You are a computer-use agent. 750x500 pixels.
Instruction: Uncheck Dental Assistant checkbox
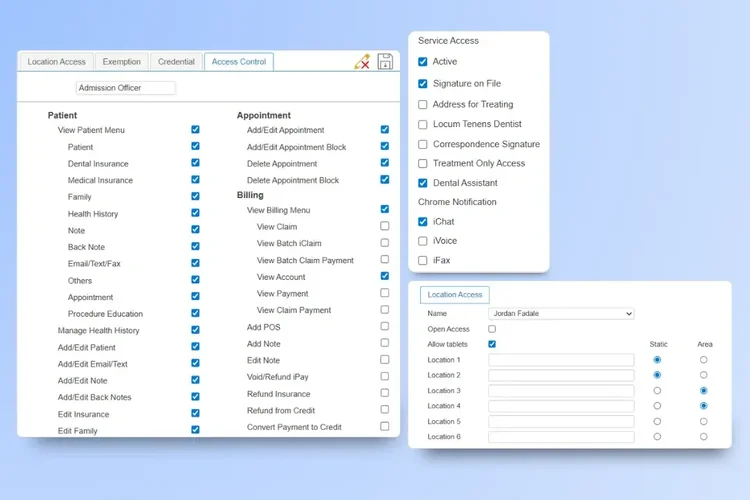[422, 183]
